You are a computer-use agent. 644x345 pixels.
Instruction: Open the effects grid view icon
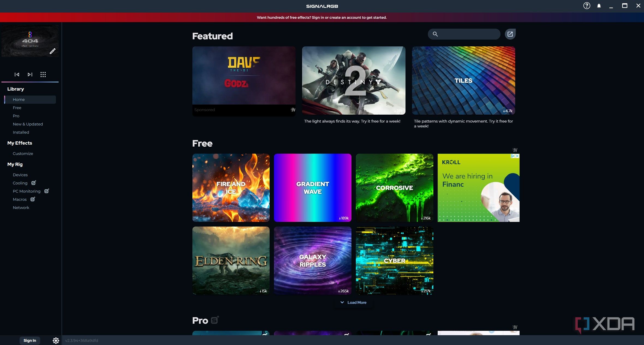pyautogui.click(x=43, y=75)
